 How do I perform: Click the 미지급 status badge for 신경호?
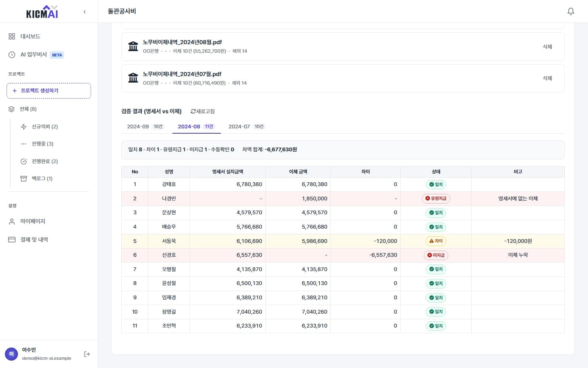[436, 255]
